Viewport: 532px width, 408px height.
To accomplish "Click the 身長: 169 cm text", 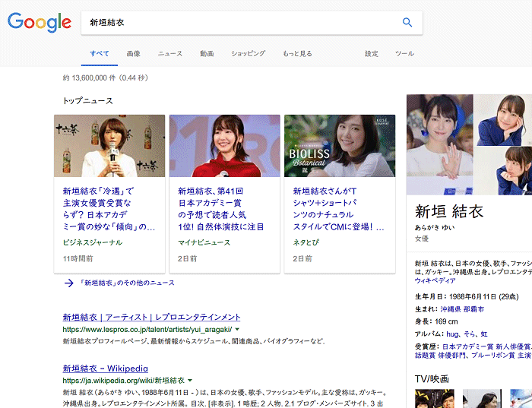I will (436, 321).
